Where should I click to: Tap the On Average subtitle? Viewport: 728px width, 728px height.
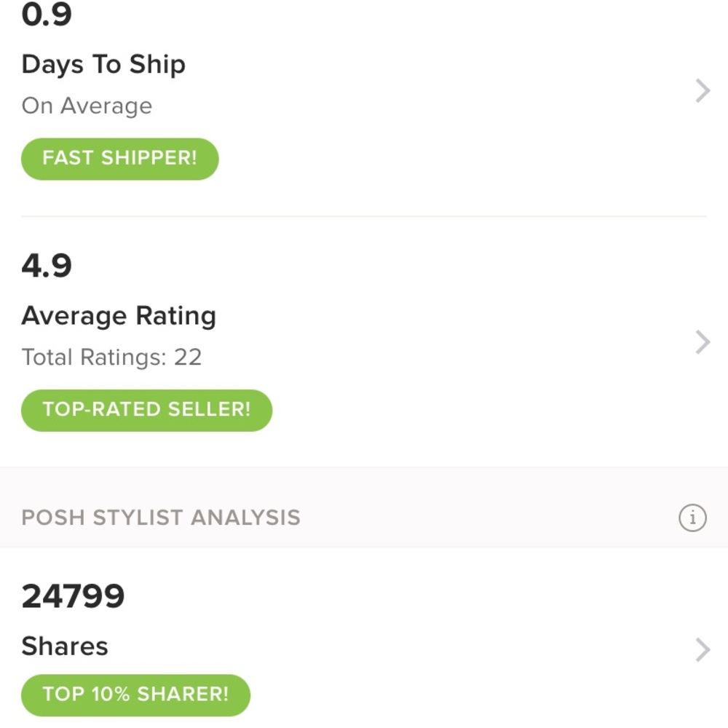pos(87,106)
